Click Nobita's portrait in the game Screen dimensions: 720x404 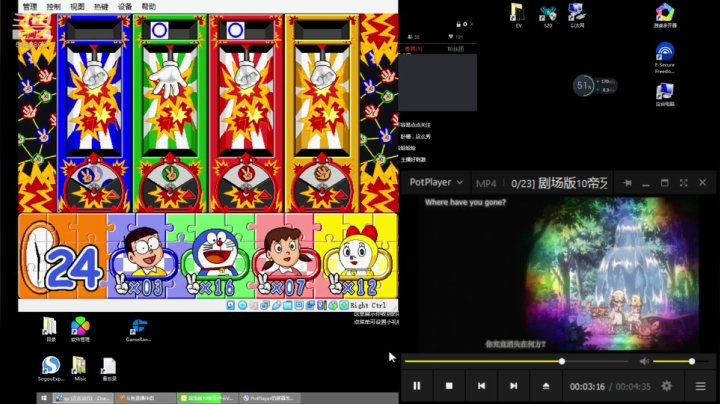pyautogui.click(x=145, y=253)
